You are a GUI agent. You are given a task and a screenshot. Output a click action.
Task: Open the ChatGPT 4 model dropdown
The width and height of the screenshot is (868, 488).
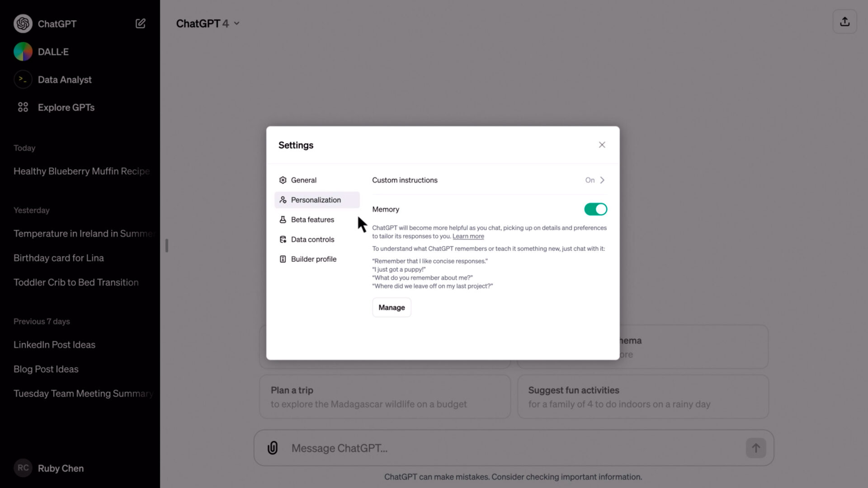click(208, 23)
